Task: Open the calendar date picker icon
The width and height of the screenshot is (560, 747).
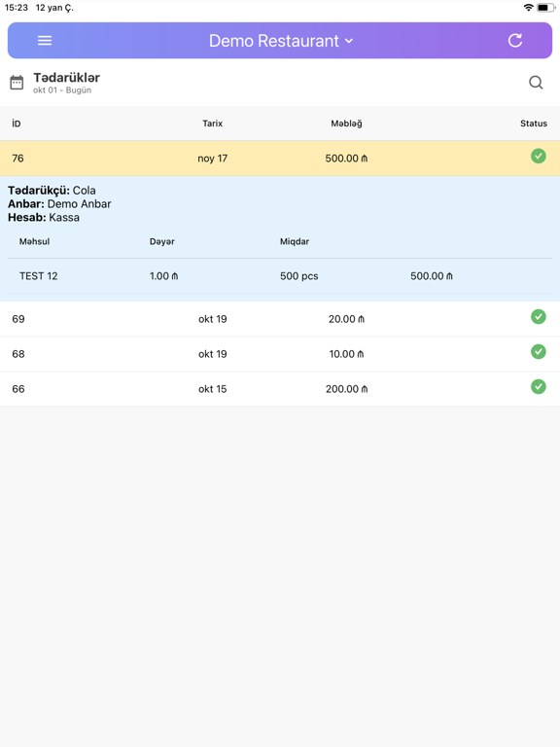Action: 17,83
